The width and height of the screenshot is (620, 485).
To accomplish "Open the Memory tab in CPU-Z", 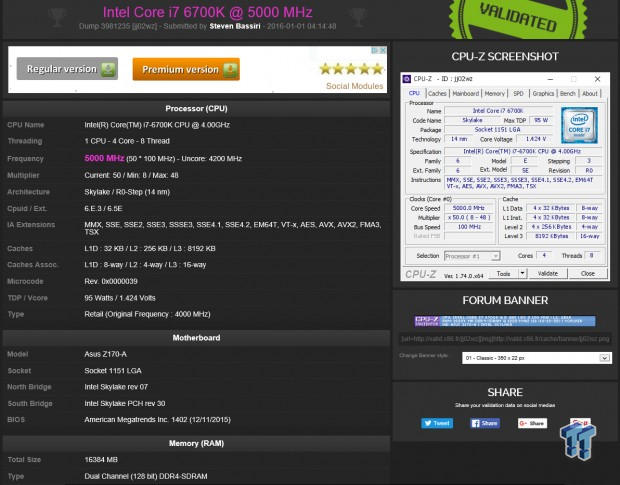I will (x=495, y=94).
